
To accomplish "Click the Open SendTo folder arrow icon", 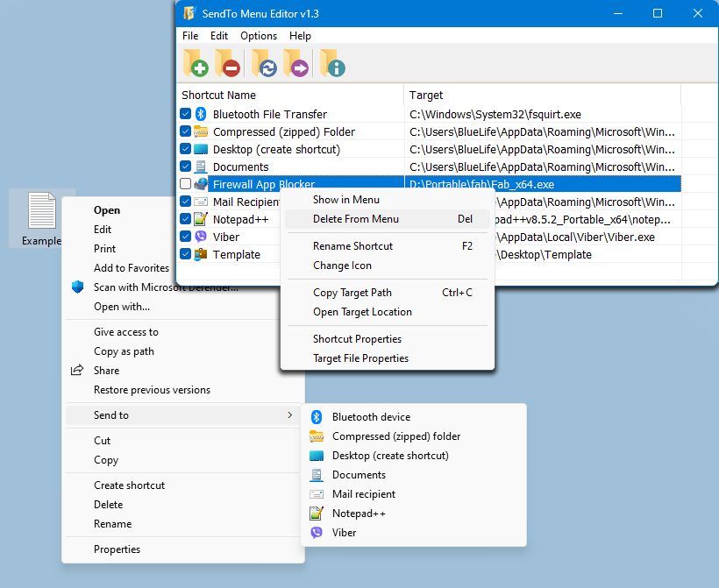I will click(x=295, y=63).
